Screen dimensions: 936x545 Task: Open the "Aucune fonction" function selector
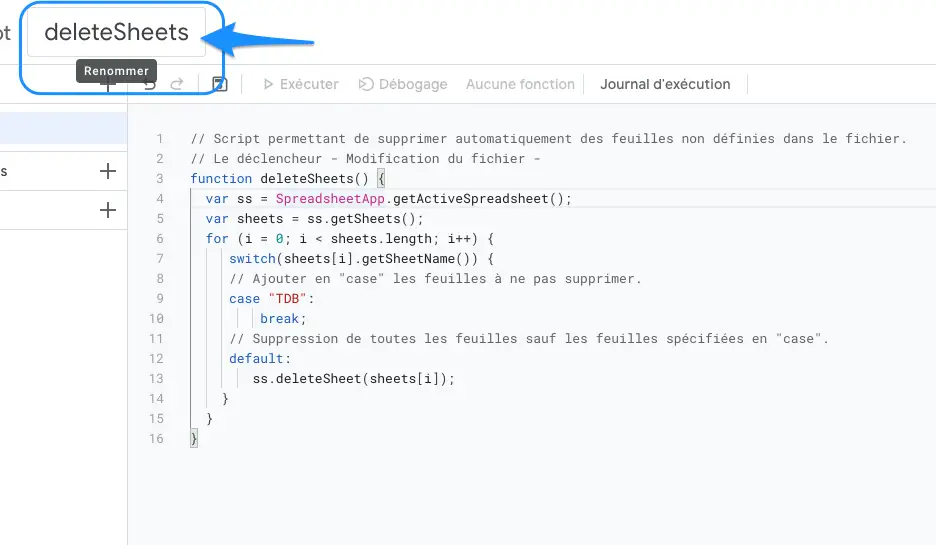click(520, 84)
